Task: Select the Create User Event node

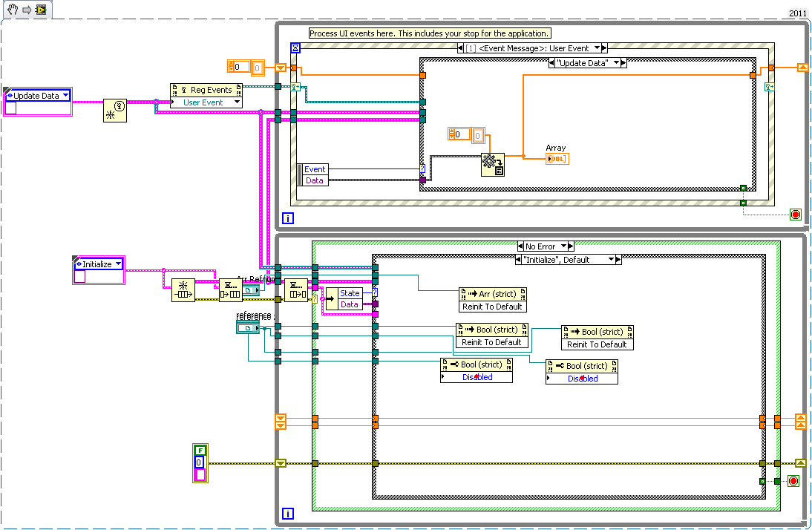Action: click(x=115, y=111)
